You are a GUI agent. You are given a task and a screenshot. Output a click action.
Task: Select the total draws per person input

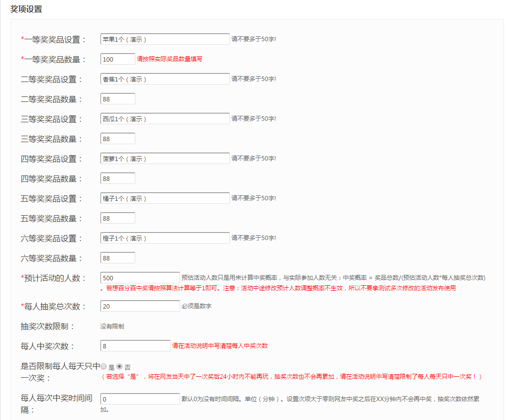140,306
